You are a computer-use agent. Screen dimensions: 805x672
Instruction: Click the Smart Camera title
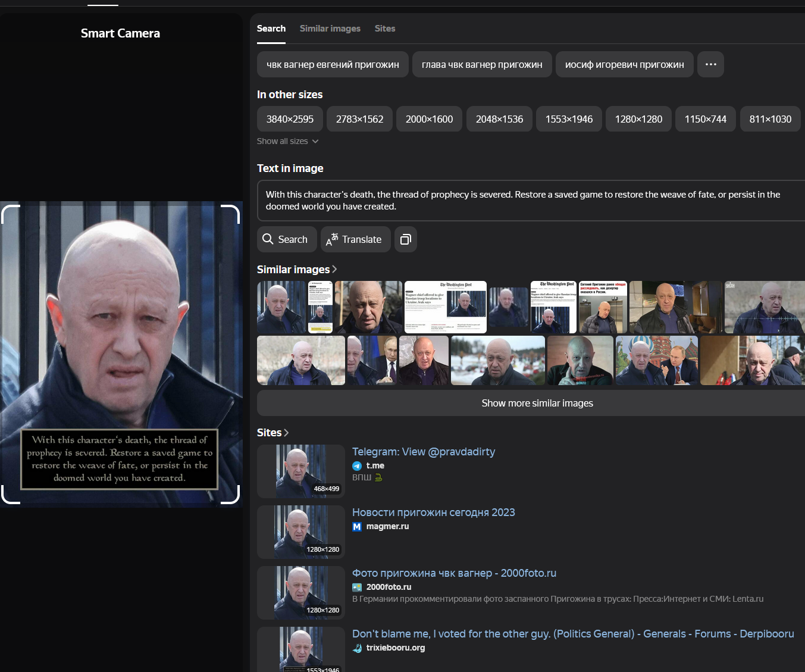[x=120, y=33]
